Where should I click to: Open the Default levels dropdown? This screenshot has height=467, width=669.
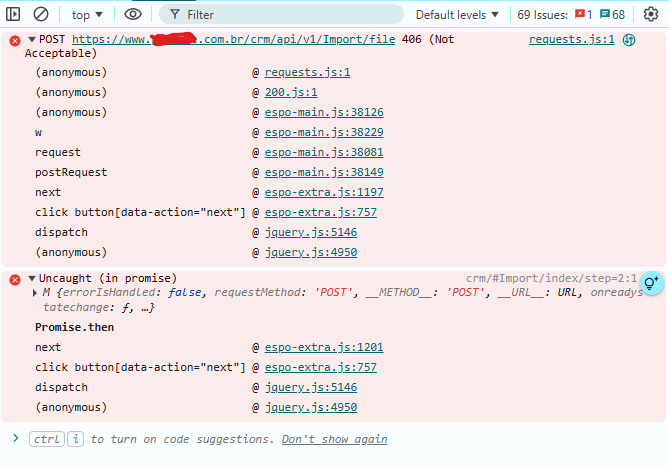457,15
